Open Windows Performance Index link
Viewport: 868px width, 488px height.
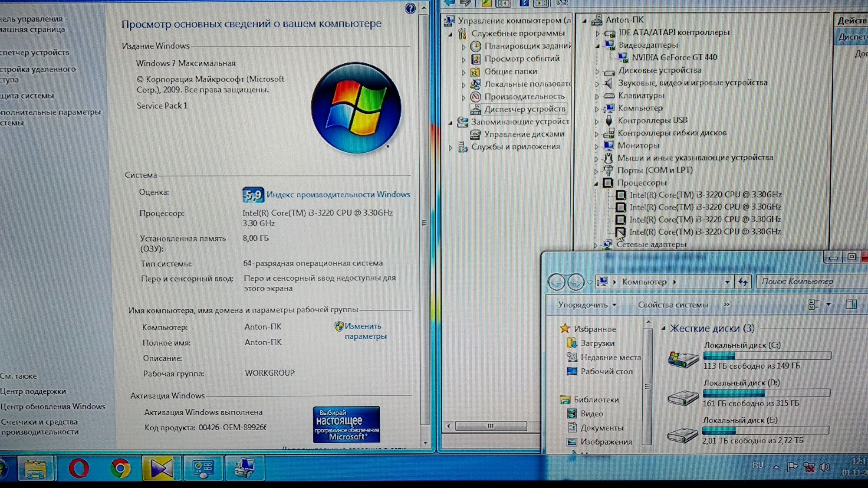pos(338,194)
